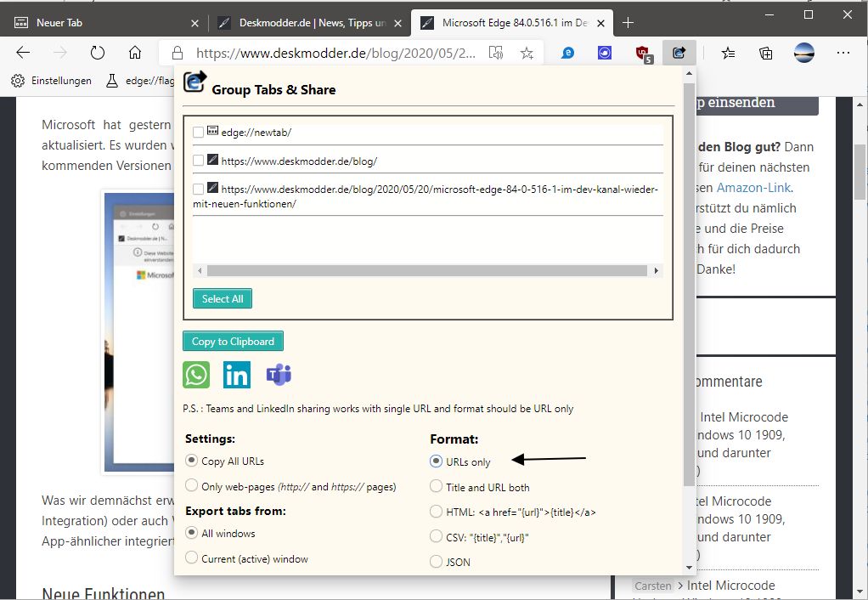Screen dimensions: 868x600
Task: Close the Microsoft Edge 84.0.516.1 tab
Action: point(601,23)
